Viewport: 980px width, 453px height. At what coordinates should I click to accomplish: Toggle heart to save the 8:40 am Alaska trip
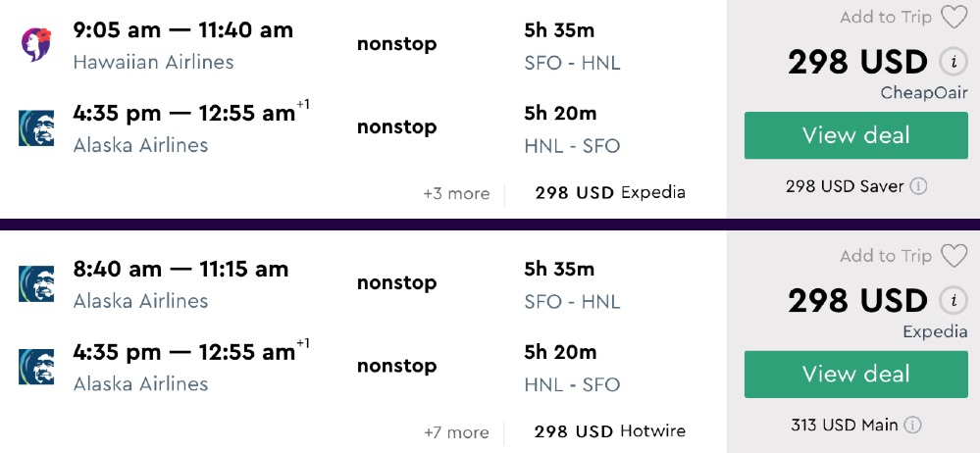954,256
